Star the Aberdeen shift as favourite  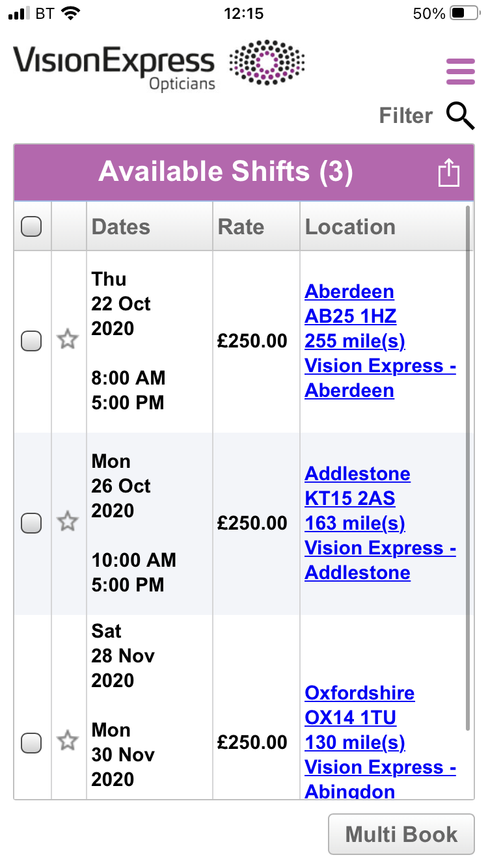pyautogui.click(x=68, y=340)
